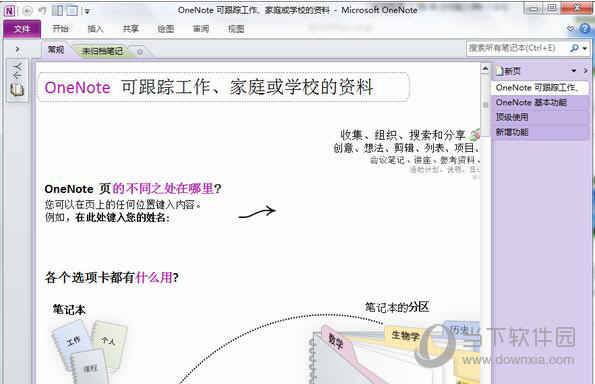Open page OneNote 可跟踪工作 in page list

pyautogui.click(x=539, y=88)
